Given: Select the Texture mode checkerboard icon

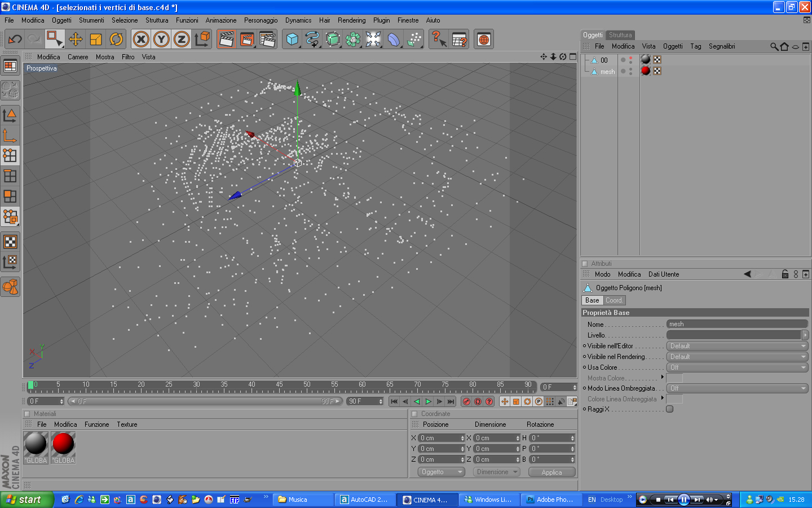Looking at the screenshot, I should pyautogui.click(x=10, y=242).
